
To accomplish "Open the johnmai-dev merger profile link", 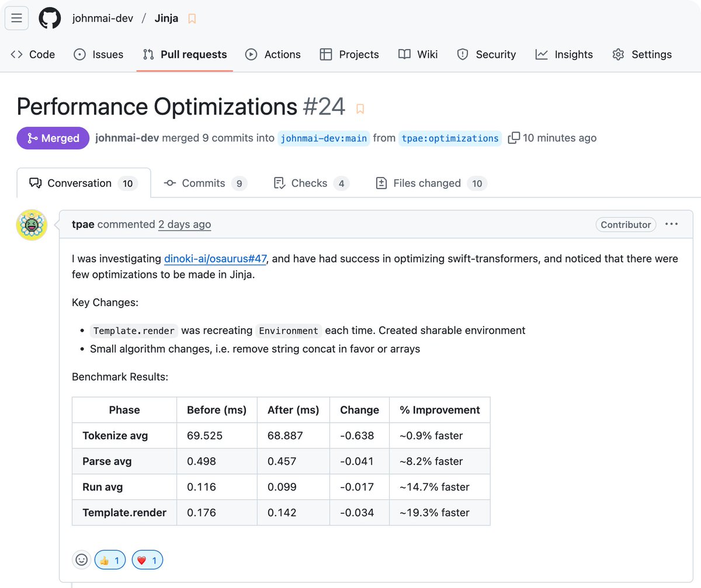I will pos(127,138).
